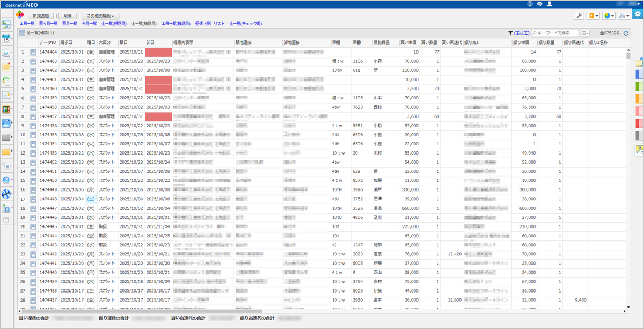
Task: Click the wrench settings icon
Action: click(579, 16)
